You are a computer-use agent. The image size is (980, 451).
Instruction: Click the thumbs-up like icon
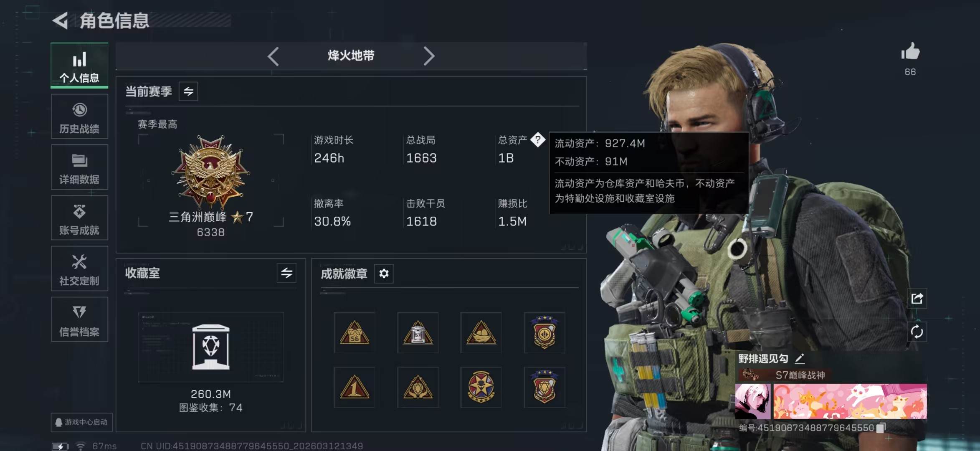tap(910, 51)
